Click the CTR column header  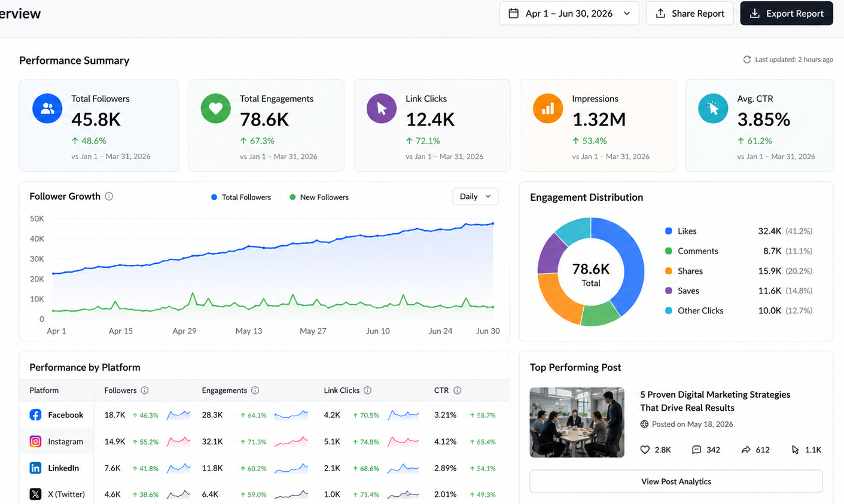(x=441, y=390)
